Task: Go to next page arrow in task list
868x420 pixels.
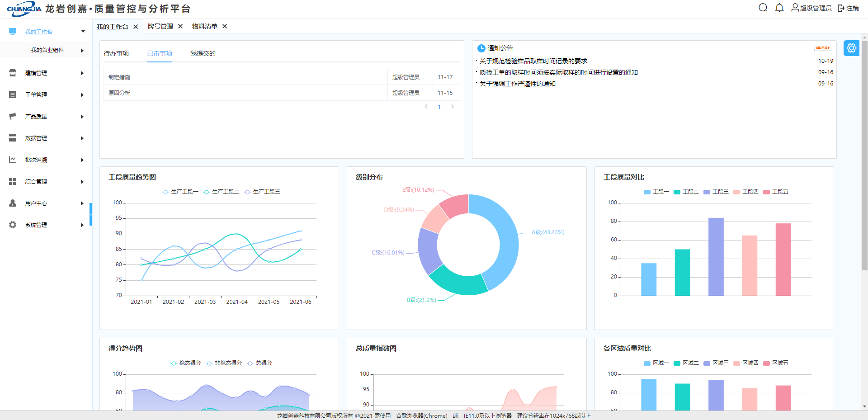Action: 453,107
